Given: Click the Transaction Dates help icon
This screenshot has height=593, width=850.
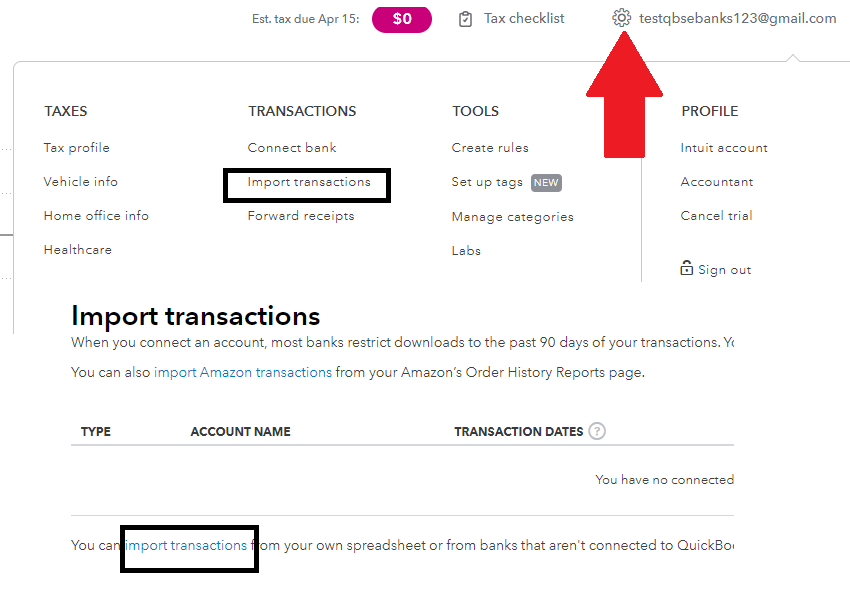Looking at the screenshot, I should point(597,432).
